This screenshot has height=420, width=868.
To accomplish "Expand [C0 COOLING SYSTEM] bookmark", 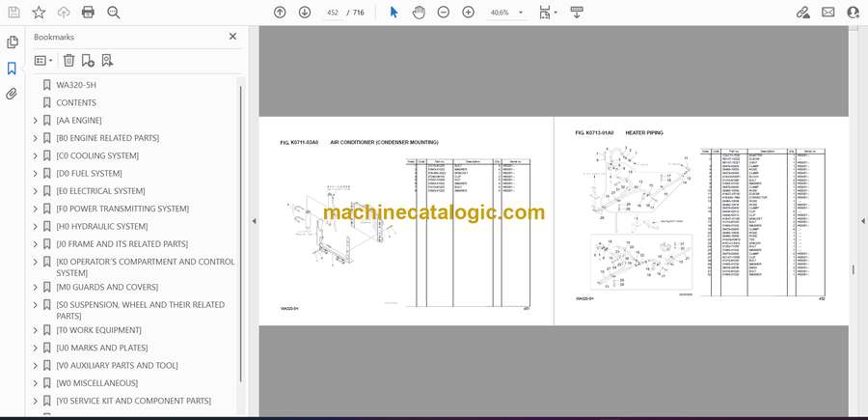I will click(36, 155).
